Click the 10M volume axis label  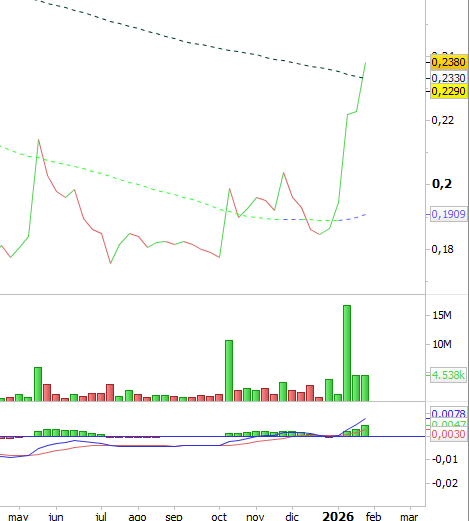[442, 344]
